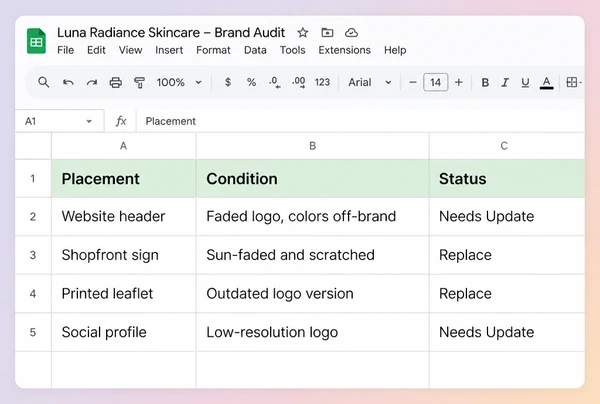The width and height of the screenshot is (600, 404).
Task: Click the formula bar showing Placement
Action: [360, 121]
